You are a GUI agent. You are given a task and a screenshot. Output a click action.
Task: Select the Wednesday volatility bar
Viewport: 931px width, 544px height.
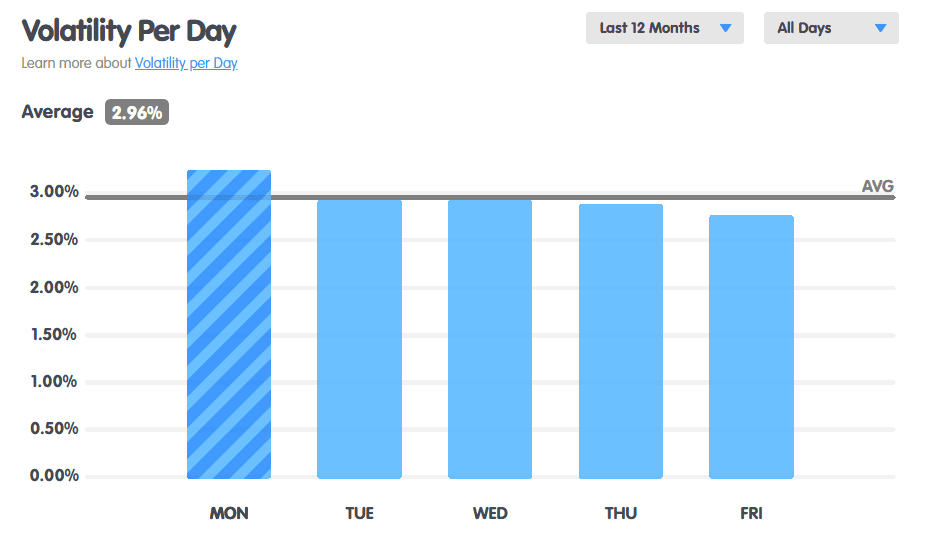coord(490,339)
